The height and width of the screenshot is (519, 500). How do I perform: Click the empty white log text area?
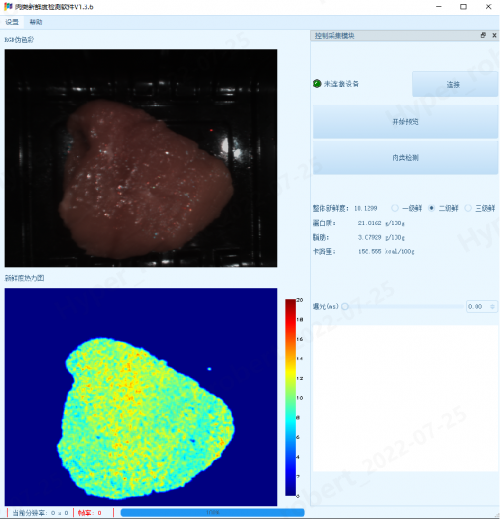pos(405,398)
